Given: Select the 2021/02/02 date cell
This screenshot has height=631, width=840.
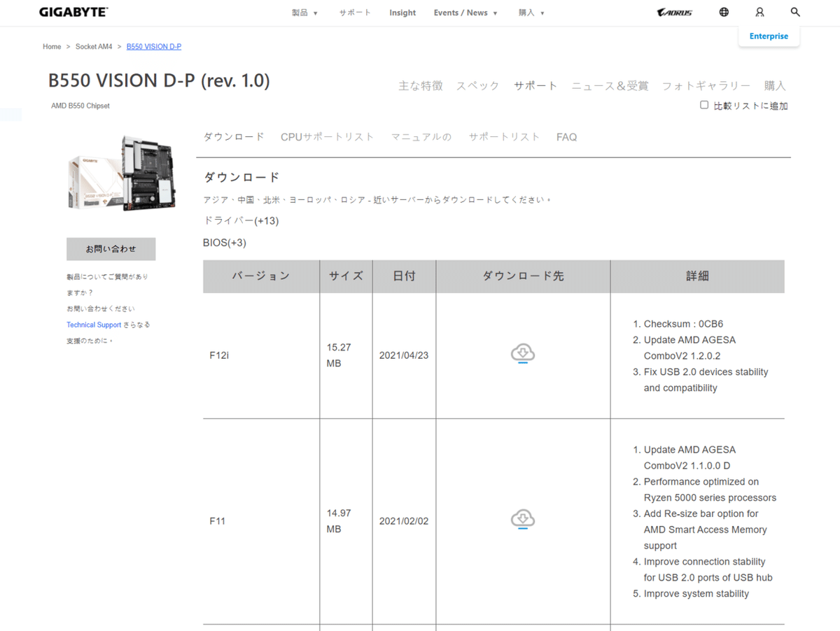Looking at the screenshot, I should (404, 521).
